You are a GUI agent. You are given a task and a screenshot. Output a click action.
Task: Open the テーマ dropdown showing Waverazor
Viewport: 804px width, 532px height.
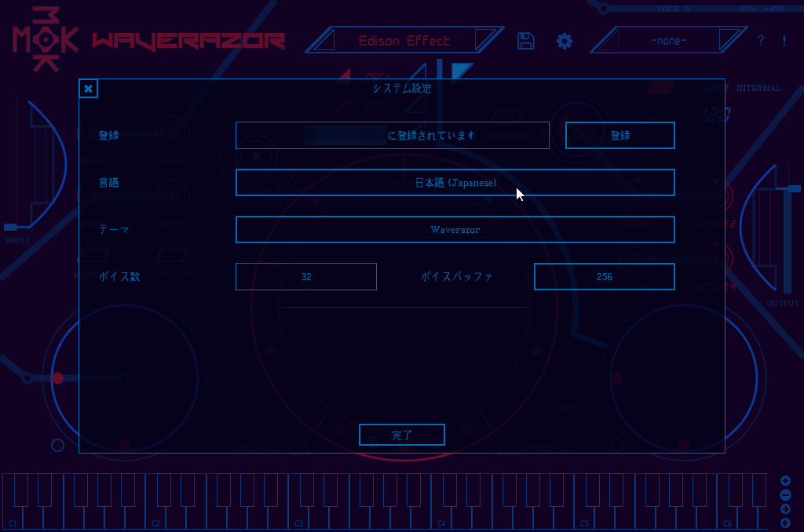[455, 230]
